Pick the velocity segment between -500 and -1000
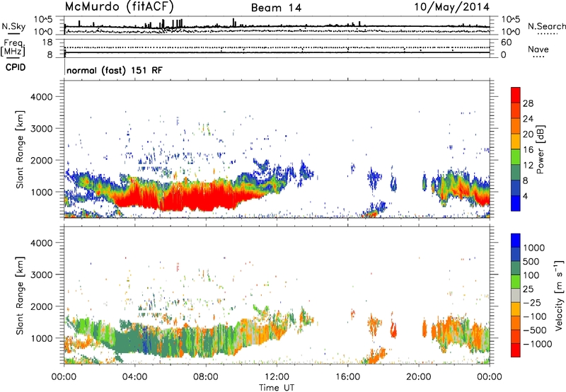Viewport: 566px width, 392px height. coord(516,336)
